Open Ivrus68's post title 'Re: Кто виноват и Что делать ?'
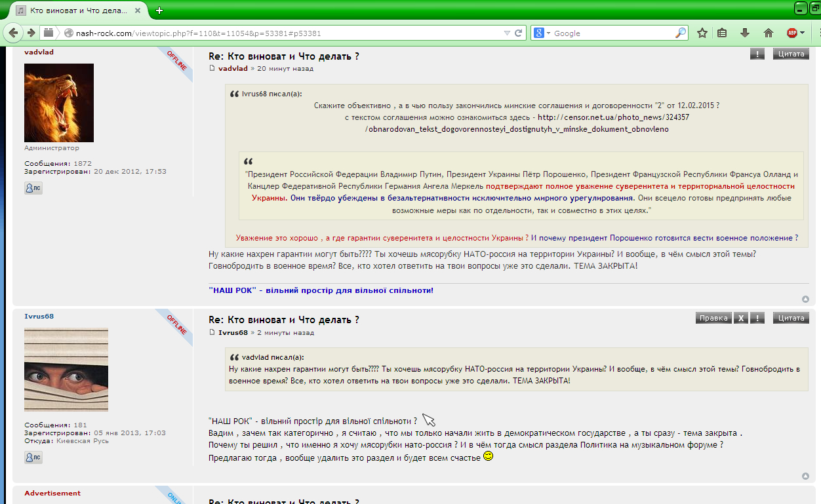This screenshot has height=504, width=821. click(x=284, y=320)
